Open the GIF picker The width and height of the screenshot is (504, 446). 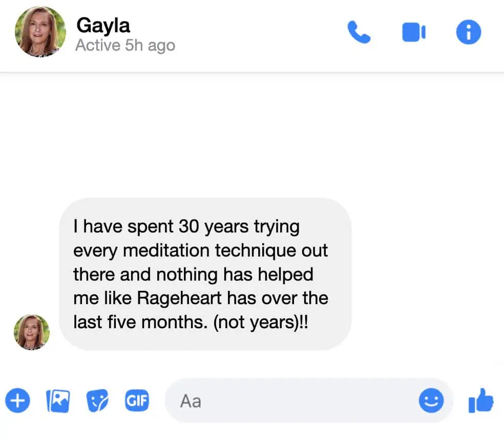click(x=137, y=400)
